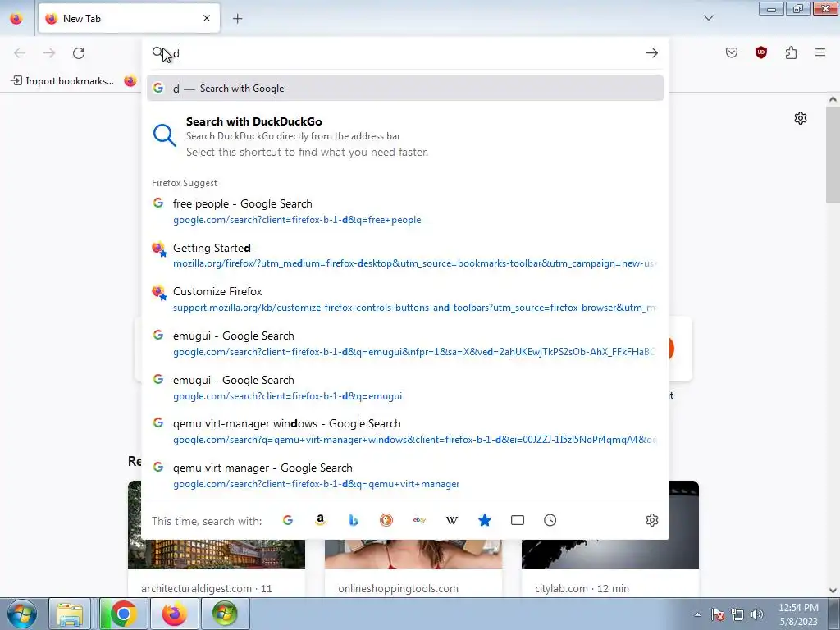Close the New Tab tab
Screen dimensions: 840x630
[207, 18]
